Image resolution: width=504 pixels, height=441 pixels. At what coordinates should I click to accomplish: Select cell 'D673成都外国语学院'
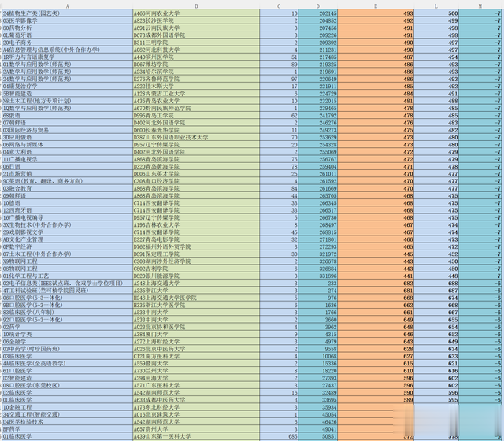tap(196, 35)
